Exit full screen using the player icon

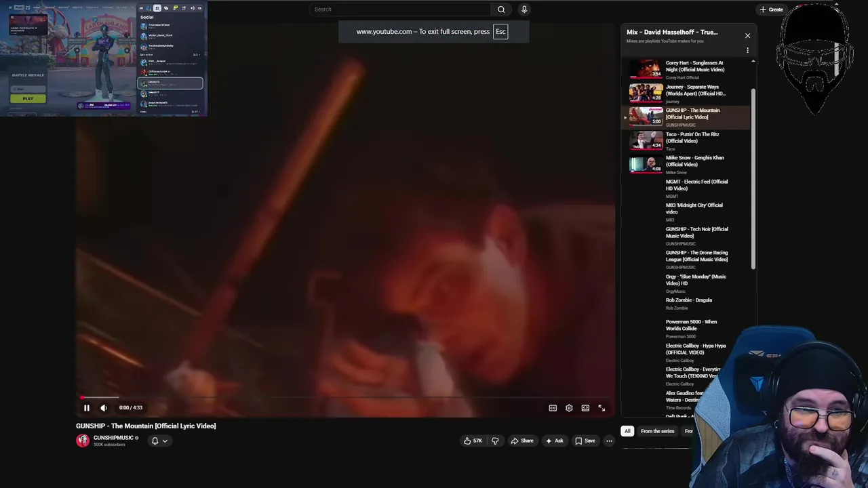tap(601, 408)
